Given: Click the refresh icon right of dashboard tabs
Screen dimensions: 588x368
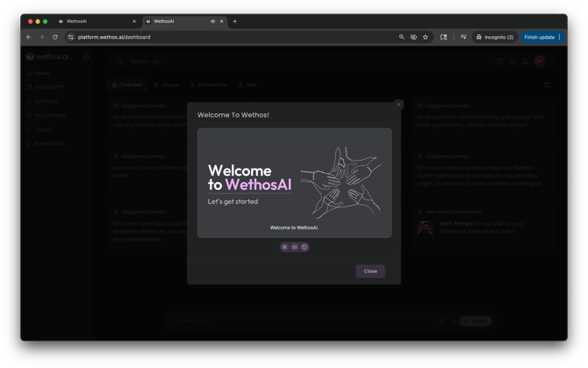Looking at the screenshot, I should [547, 85].
